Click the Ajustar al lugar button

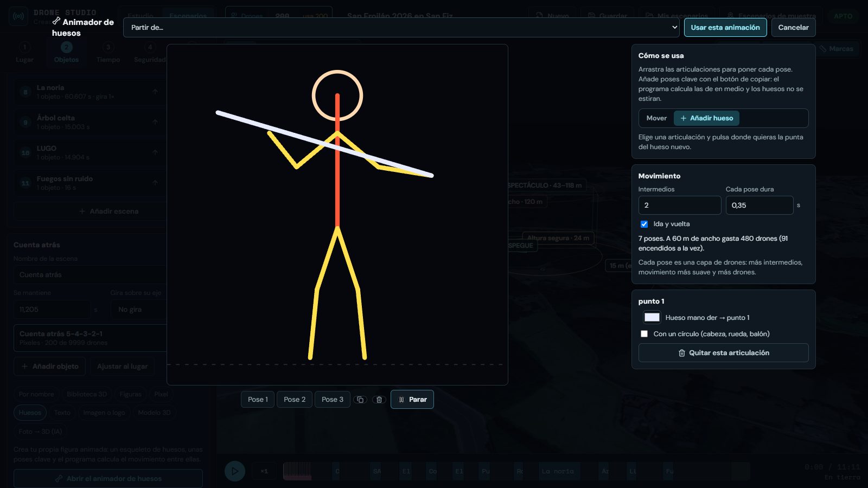[x=122, y=367]
